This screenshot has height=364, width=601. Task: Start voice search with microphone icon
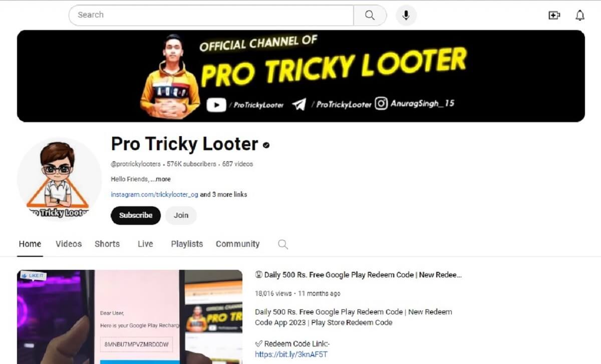tap(406, 16)
